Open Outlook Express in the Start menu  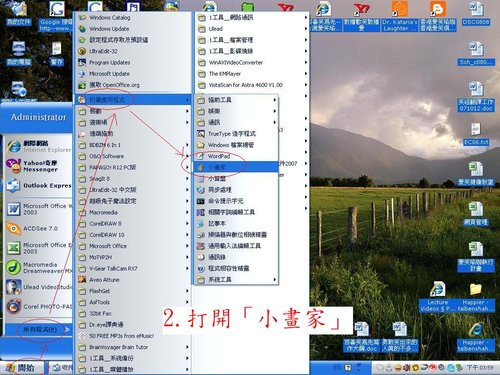pyautogui.click(x=39, y=185)
